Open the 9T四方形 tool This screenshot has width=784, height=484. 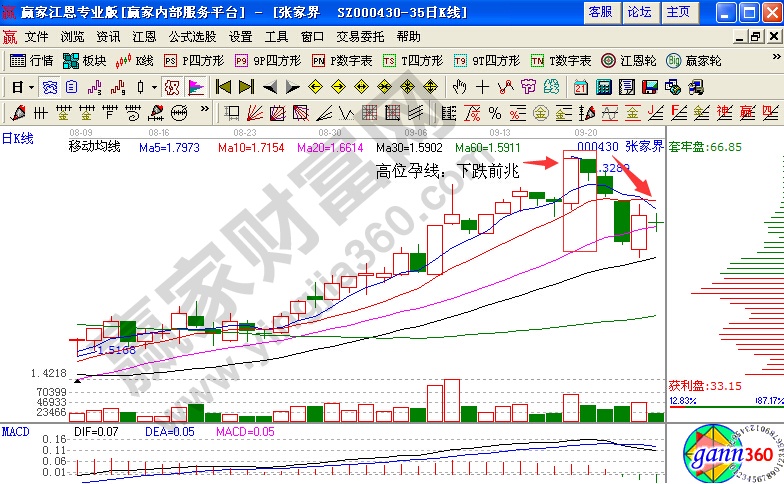point(487,61)
